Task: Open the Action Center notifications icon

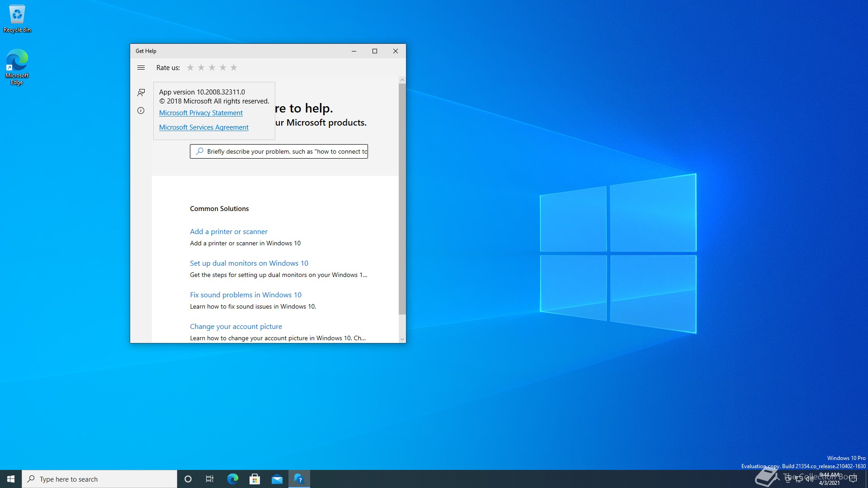Action: pyautogui.click(x=853, y=479)
